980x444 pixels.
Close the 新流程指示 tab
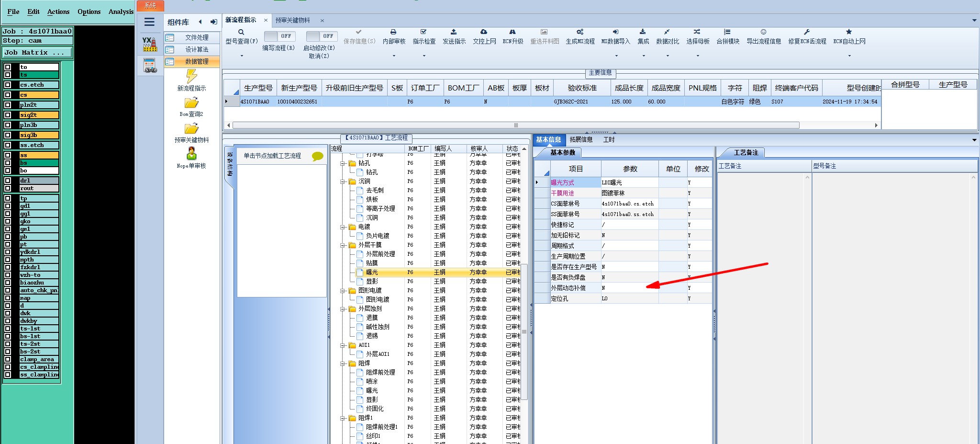(266, 20)
